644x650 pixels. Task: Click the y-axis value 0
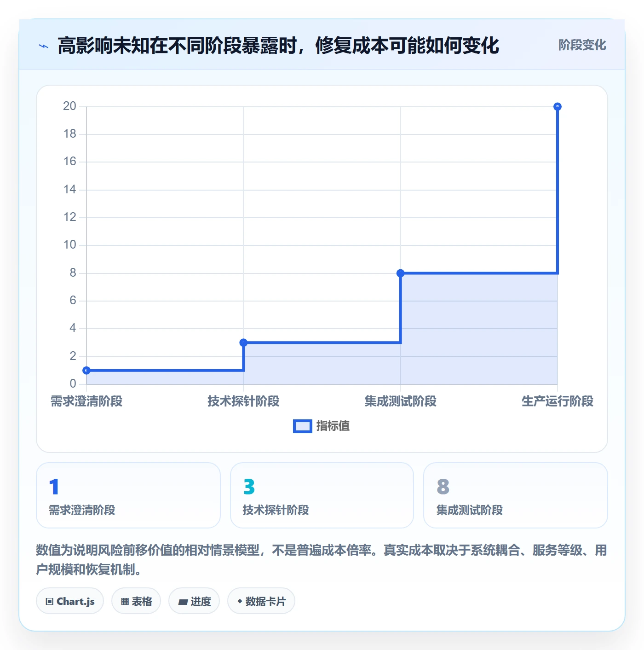(73, 384)
